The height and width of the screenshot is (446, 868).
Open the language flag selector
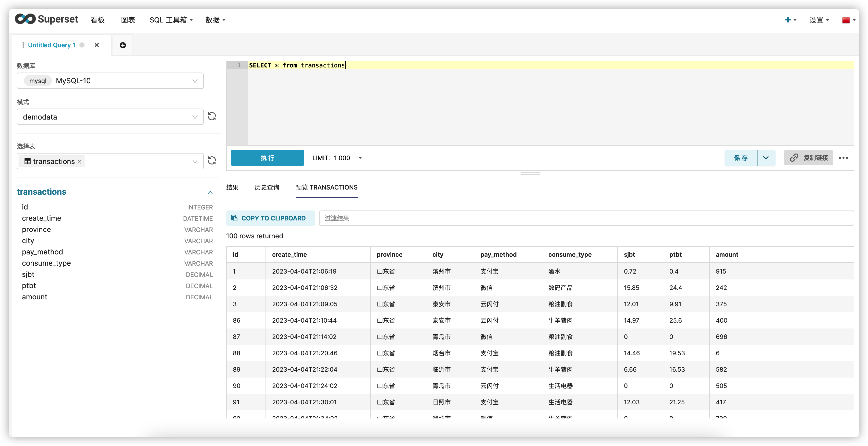coord(848,20)
